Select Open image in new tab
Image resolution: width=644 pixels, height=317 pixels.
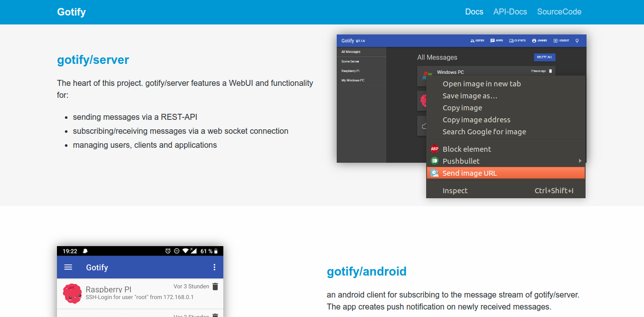[482, 84]
